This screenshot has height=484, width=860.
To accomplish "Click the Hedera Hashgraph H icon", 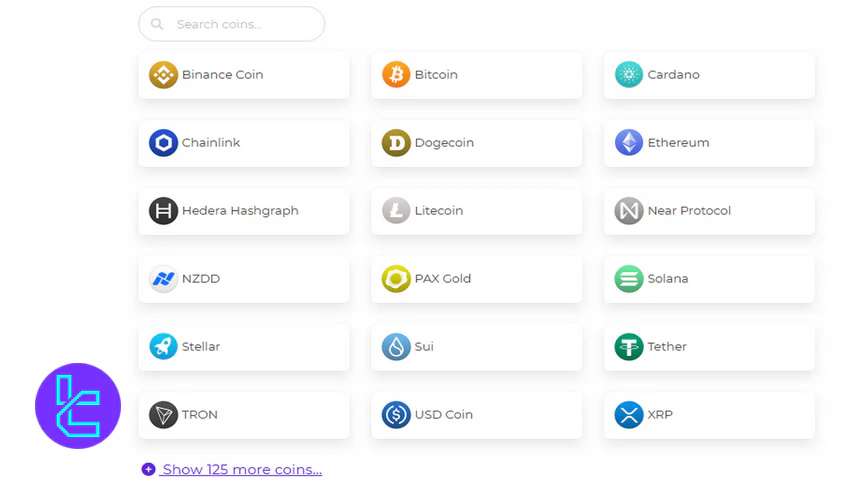I will coord(163,211).
